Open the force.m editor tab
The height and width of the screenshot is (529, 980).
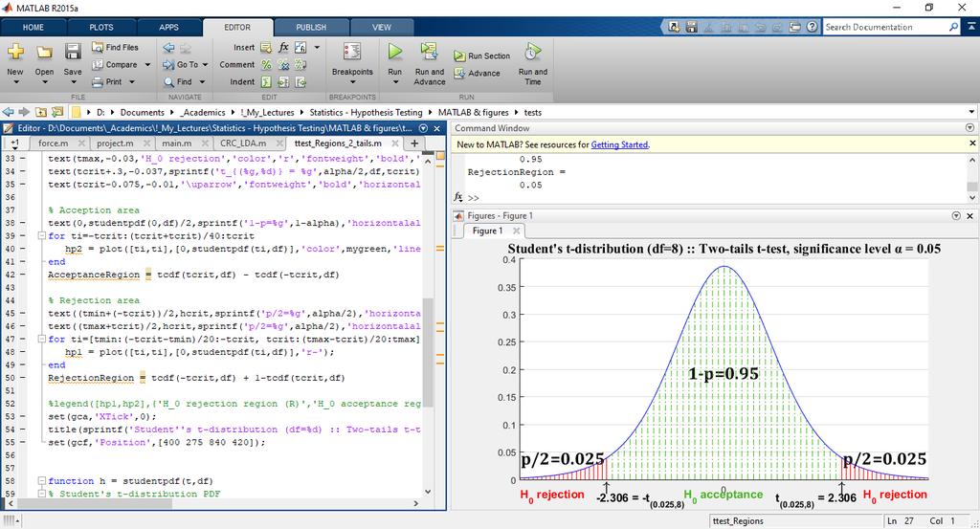click(x=54, y=143)
